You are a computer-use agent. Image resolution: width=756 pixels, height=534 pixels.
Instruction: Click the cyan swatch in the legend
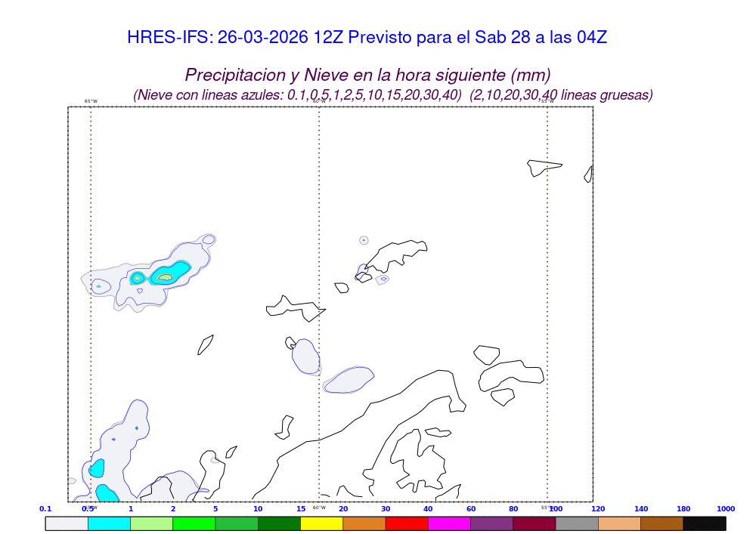pos(109,523)
